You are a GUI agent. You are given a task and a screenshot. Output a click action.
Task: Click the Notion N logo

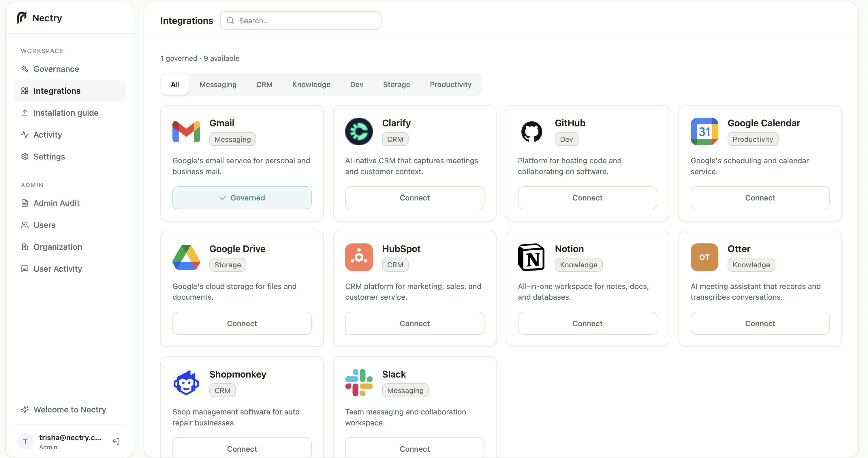pyautogui.click(x=531, y=257)
